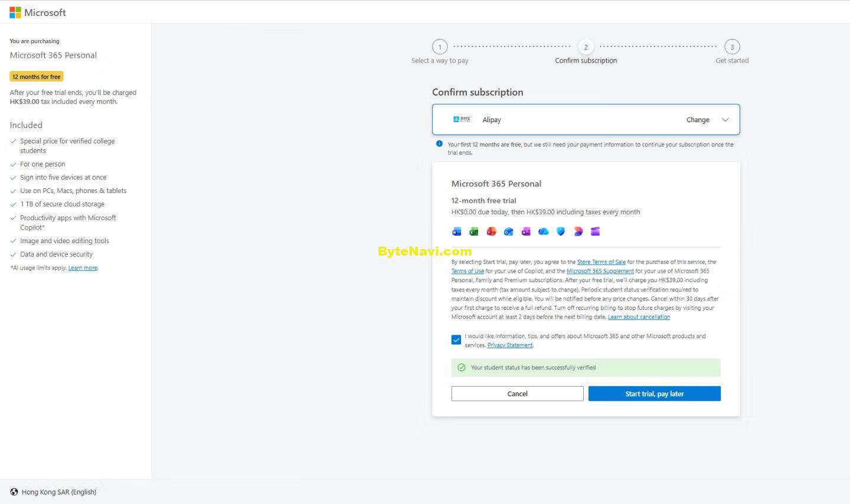The width and height of the screenshot is (850, 504).
Task: Click the 1 TB of secure cloud storage item
Action: point(63,204)
